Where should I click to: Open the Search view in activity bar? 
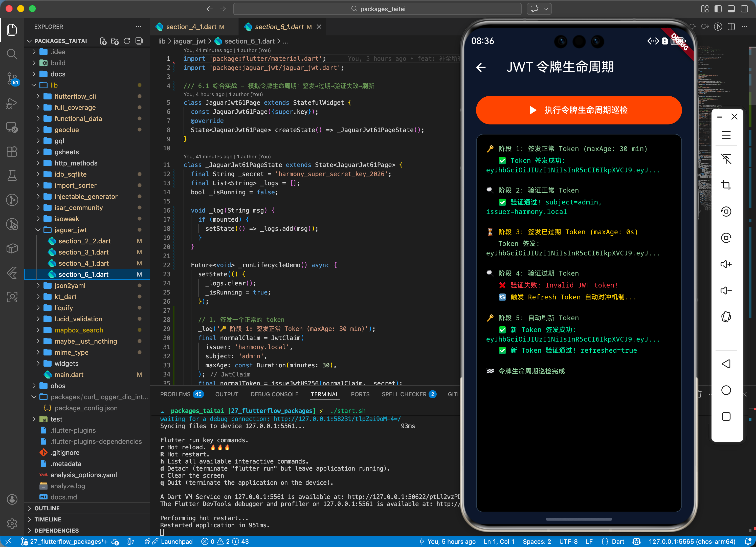pos(12,54)
